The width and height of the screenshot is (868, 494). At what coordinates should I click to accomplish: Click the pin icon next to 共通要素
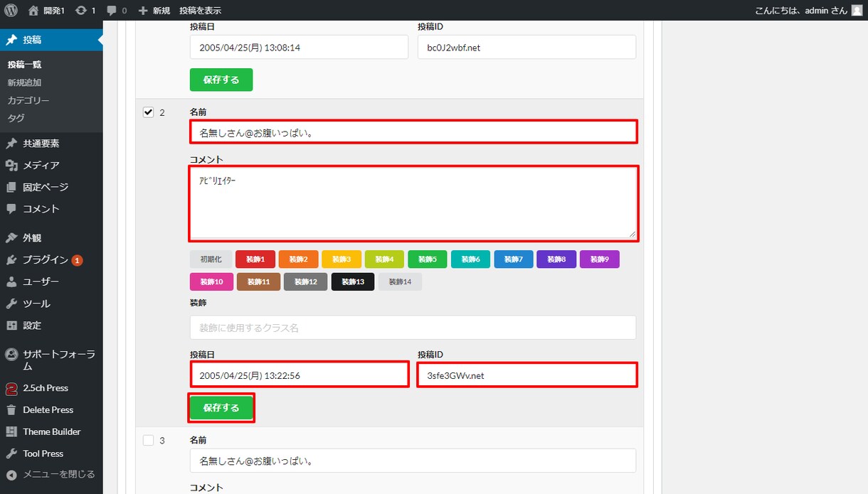(11, 144)
